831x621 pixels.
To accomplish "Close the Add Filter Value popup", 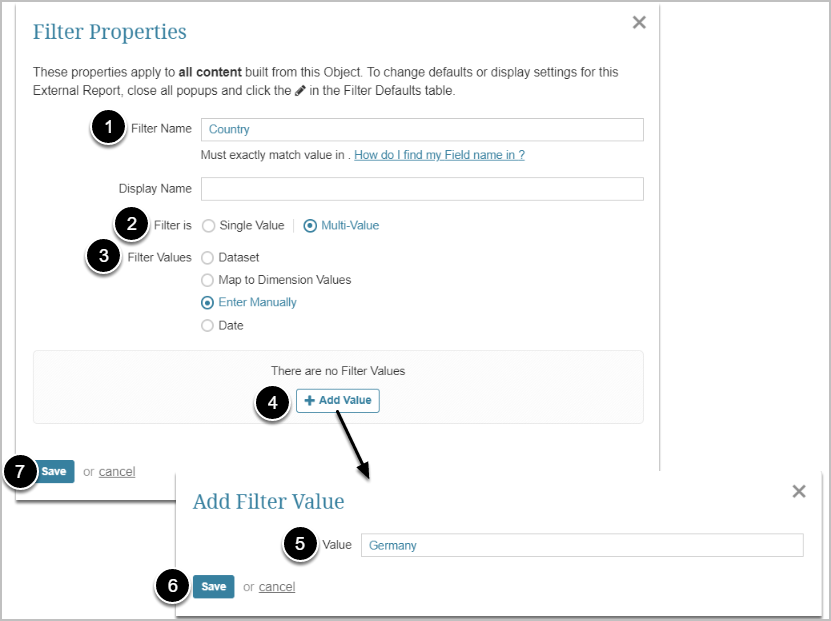I will [798, 491].
